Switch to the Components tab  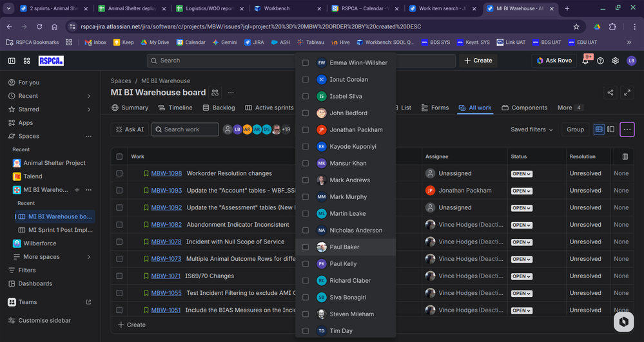coord(525,108)
